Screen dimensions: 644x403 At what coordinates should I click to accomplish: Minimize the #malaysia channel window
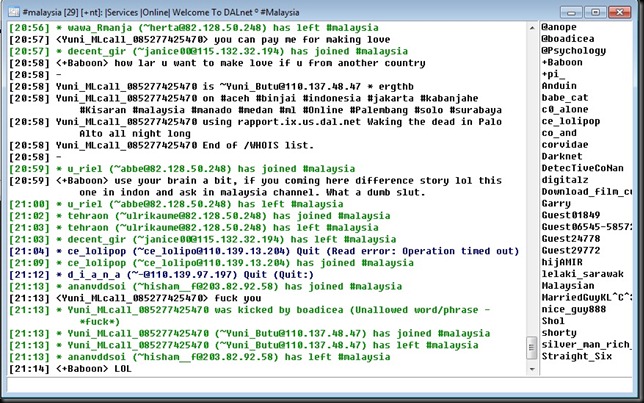click(571, 12)
